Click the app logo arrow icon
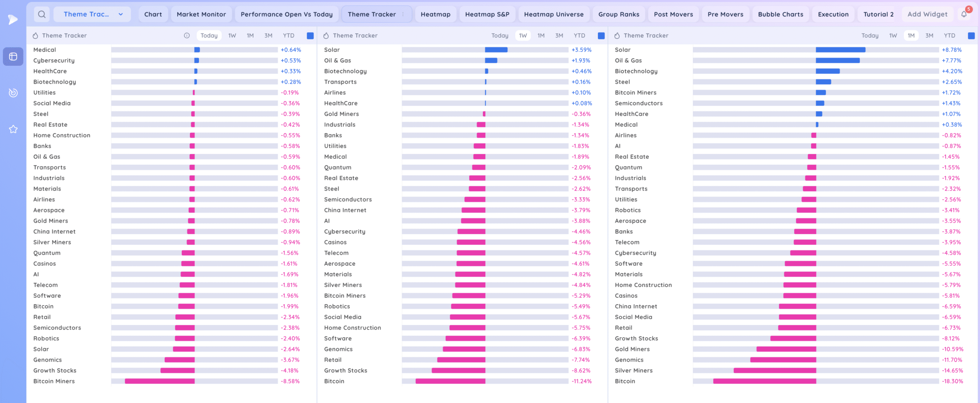 click(13, 19)
